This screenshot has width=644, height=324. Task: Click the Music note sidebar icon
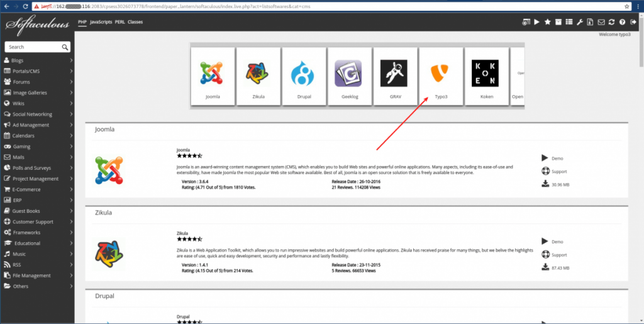7,254
